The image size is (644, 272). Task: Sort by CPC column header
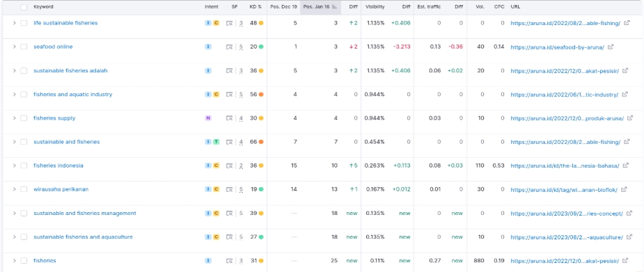click(499, 7)
